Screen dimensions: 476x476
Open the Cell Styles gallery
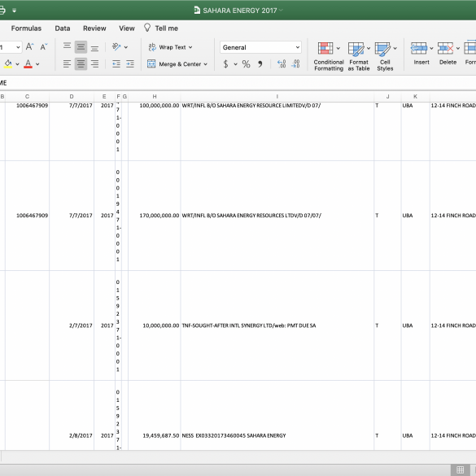[385, 56]
